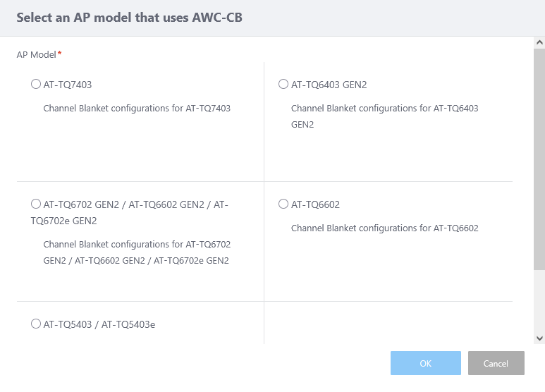Pick the AT-TQ6602 radio button

point(283,204)
